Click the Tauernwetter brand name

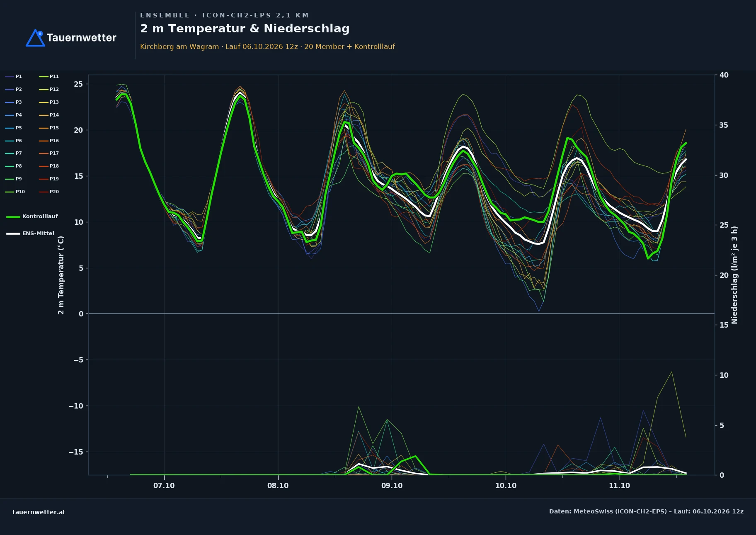tap(82, 38)
